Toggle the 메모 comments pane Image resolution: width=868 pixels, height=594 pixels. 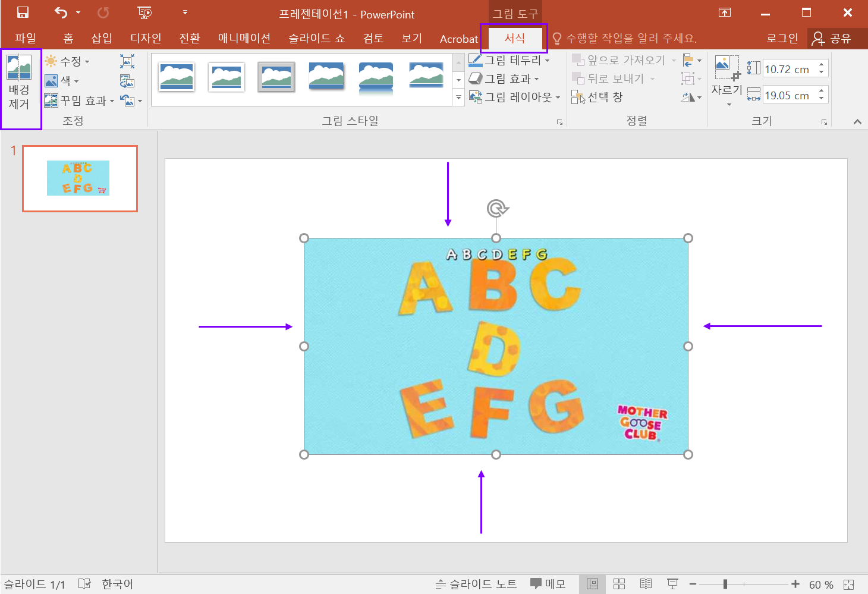(548, 584)
